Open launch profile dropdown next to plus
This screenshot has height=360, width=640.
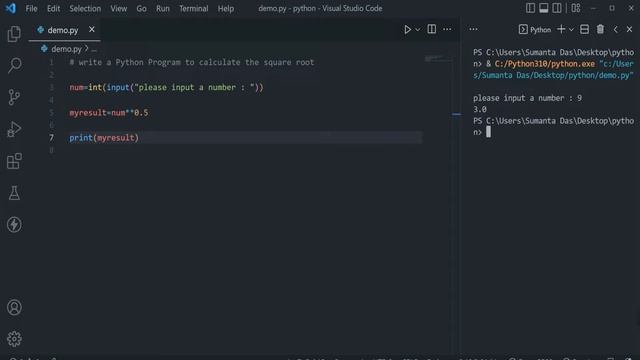[571, 29]
